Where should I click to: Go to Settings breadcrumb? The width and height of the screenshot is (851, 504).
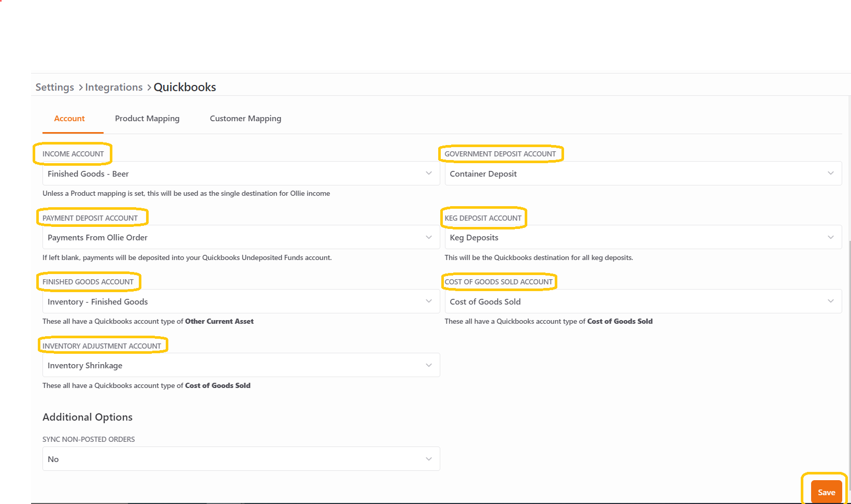coord(55,87)
